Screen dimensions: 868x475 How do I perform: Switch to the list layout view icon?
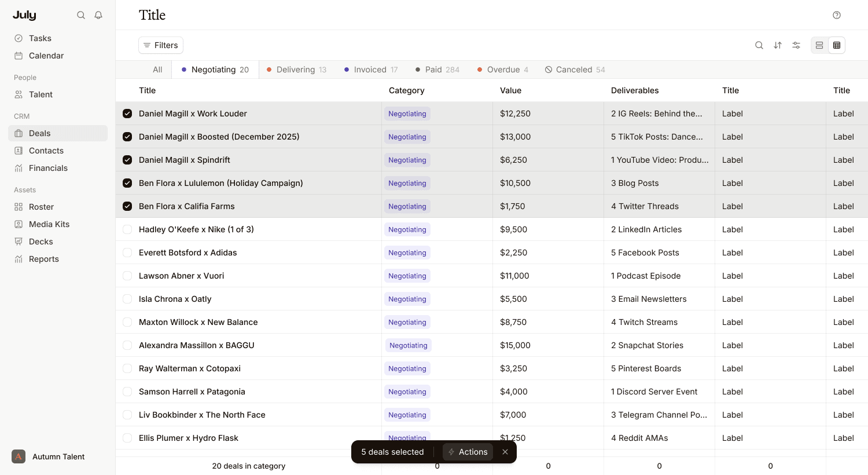tap(819, 45)
